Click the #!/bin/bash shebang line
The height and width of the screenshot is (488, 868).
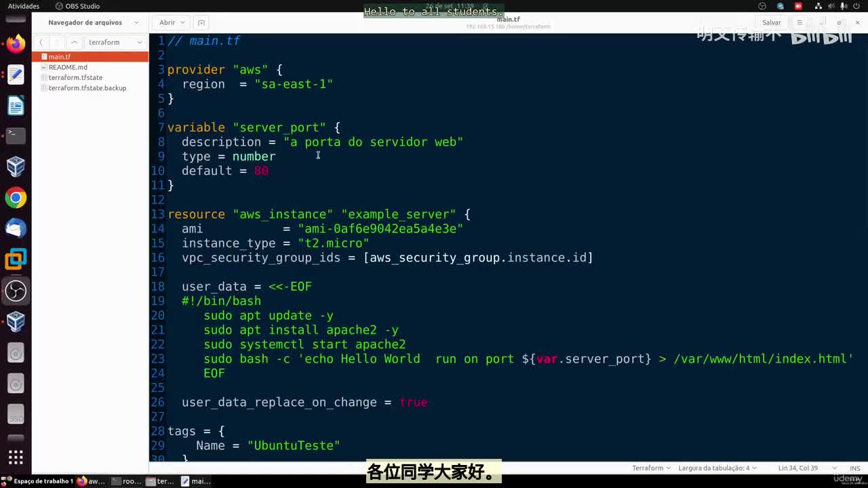click(x=221, y=301)
